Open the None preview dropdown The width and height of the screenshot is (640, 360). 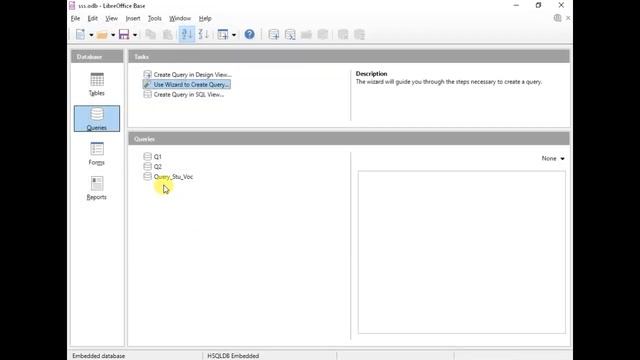[553, 158]
